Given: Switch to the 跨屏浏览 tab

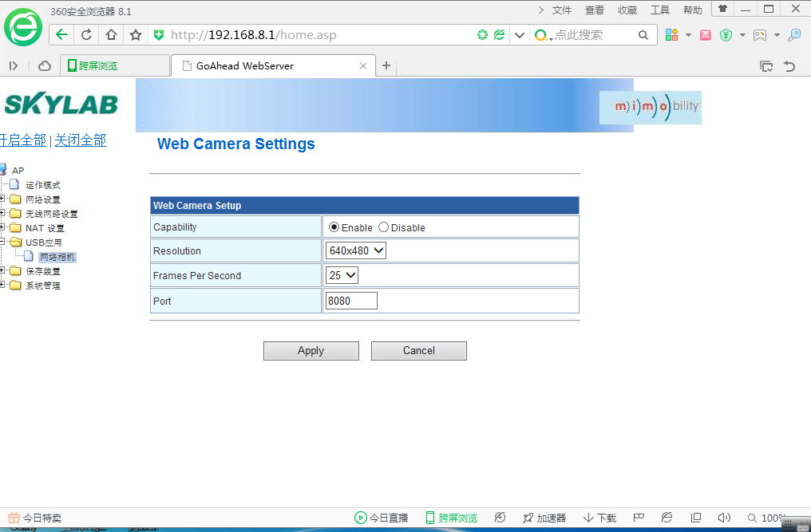Looking at the screenshot, I should (x=97, y=65).
